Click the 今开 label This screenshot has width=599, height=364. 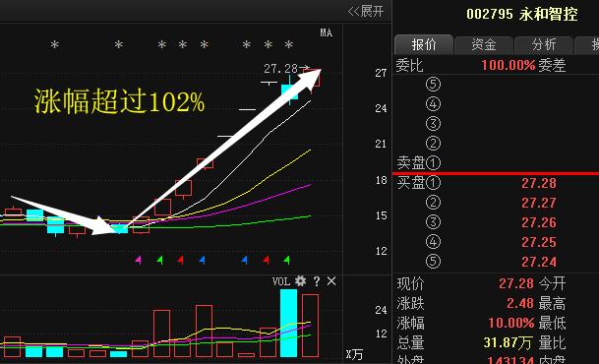tap(552, 283)
